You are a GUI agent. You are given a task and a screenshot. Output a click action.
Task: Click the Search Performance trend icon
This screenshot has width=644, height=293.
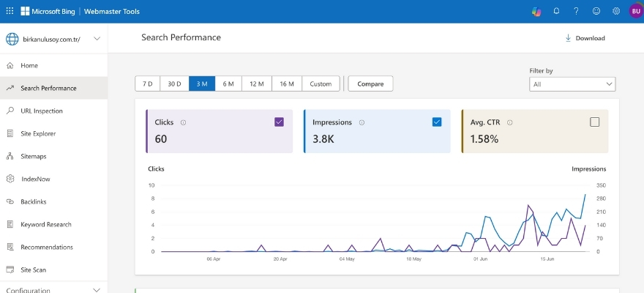click(10, 88)
